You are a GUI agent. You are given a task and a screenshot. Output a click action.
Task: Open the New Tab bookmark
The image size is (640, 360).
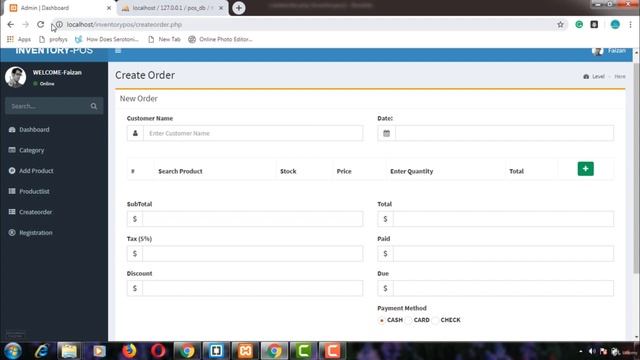[x=164, y=39]
